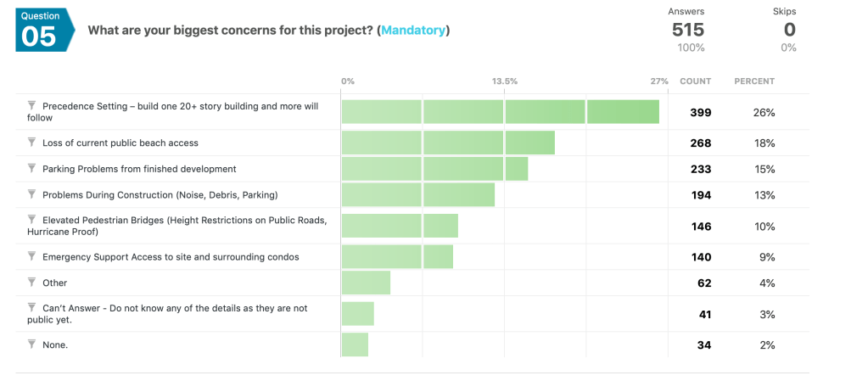Click the Precedence Setting green bar

500,111
